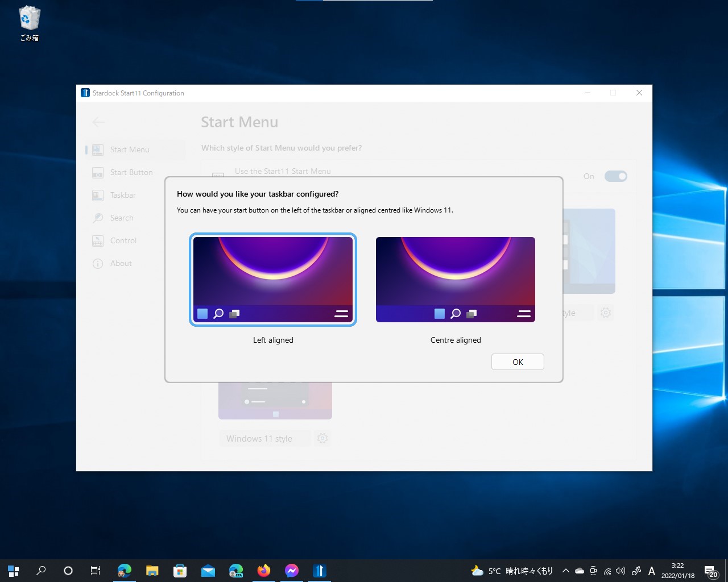Open settings gear beside Windows 11 style
This screenshot has height=582, width=728.
322,438
